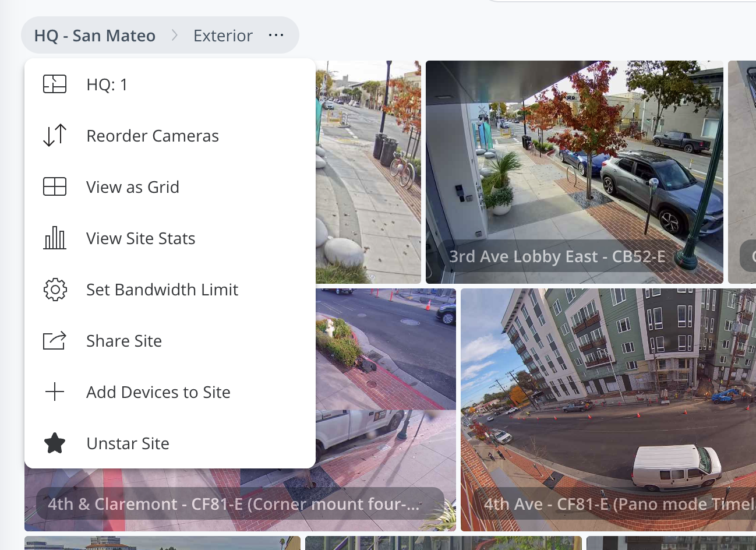Unstar the site using the star item

pyautogui.click(x=128, y=443)
